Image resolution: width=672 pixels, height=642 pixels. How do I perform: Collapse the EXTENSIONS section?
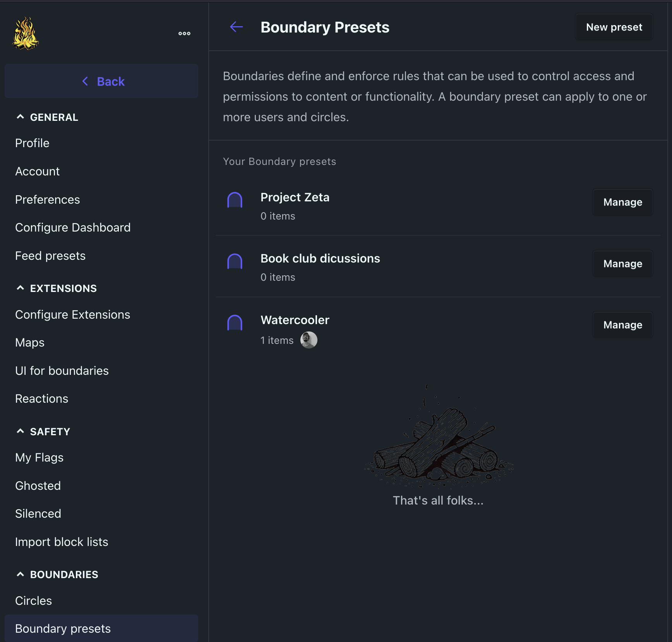(x=21, y=288)
